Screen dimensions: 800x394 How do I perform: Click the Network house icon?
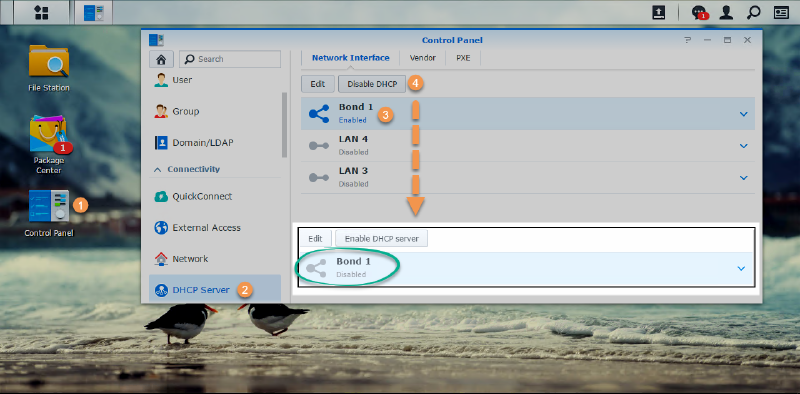point(161,259)
